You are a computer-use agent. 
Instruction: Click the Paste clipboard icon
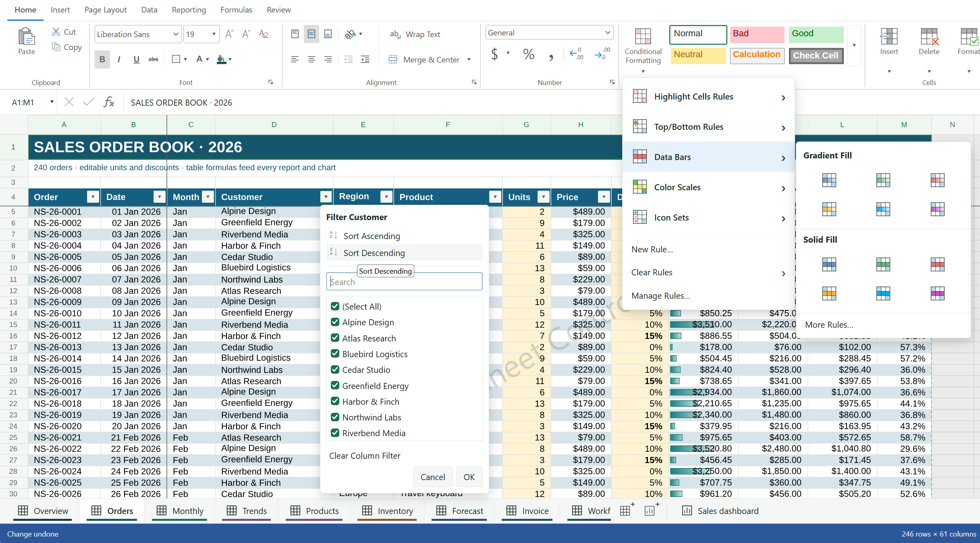[x=27, y=36]
